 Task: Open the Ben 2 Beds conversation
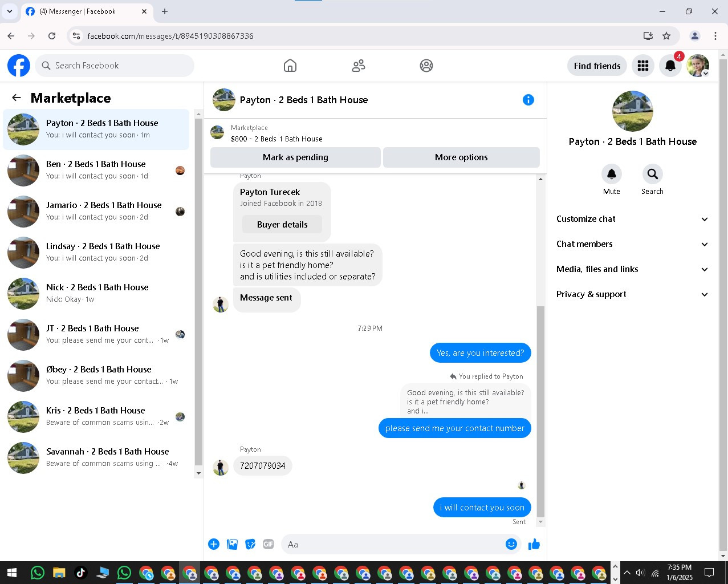point(96,171)
